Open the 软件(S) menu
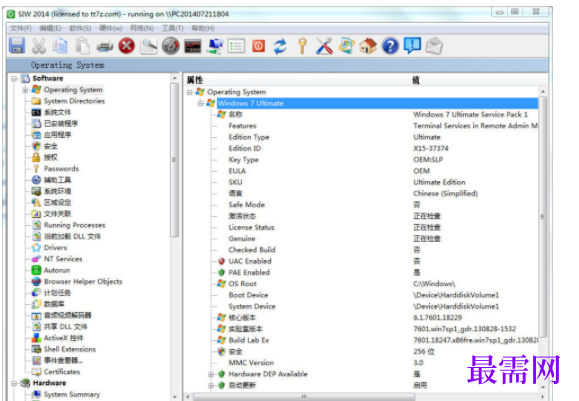Viewport: 579px width, 401px height. 80,28
